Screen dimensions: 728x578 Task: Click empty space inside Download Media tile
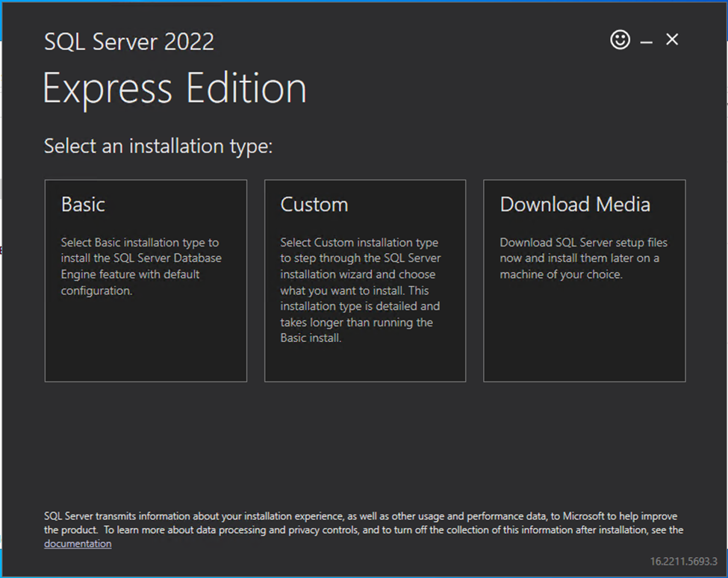[x=584, y=336]
